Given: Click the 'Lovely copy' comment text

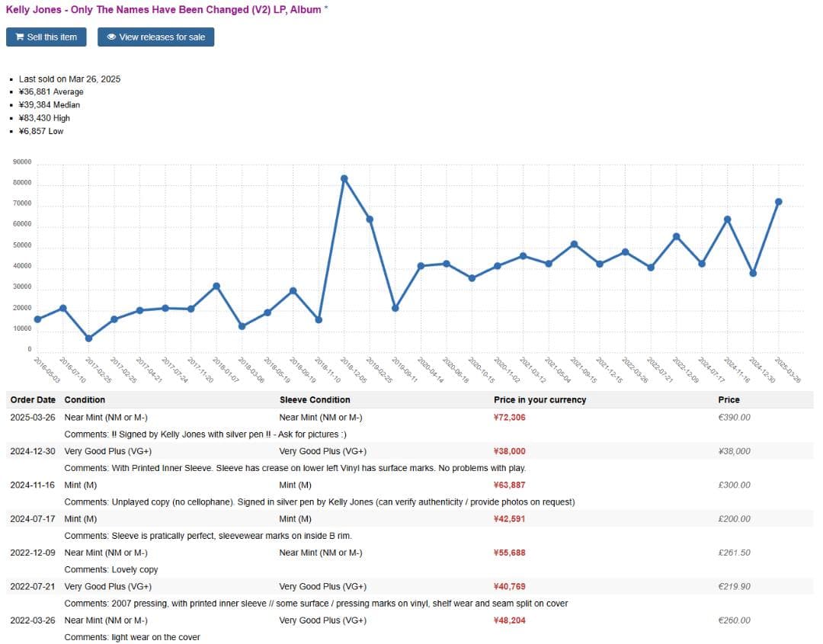Looking at the screenshot, I should [111, 569].
